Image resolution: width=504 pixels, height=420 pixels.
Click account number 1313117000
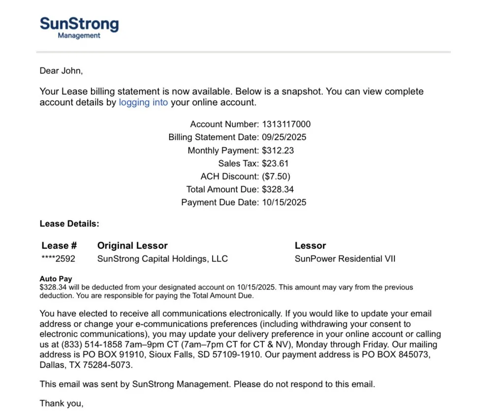286,125
